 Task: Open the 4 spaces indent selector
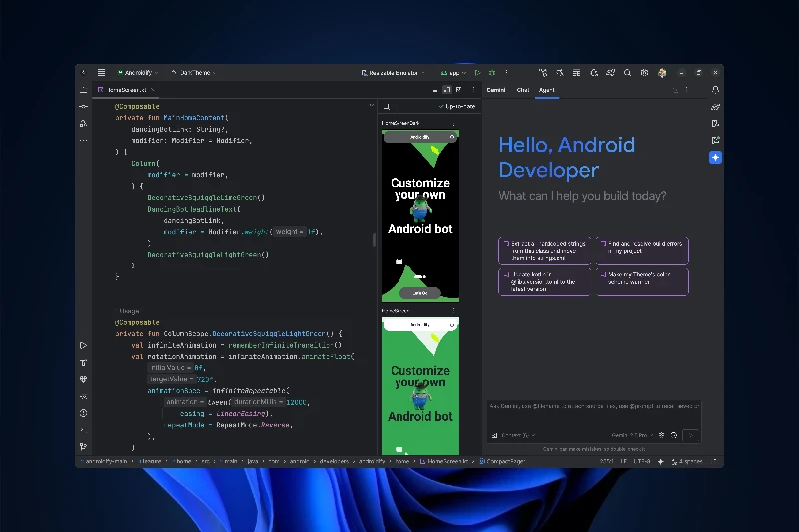pyautogui.click(x=687, y=462)
